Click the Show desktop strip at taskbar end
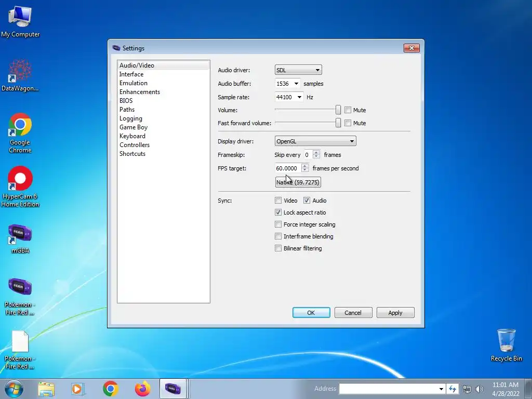 [528, 389]
